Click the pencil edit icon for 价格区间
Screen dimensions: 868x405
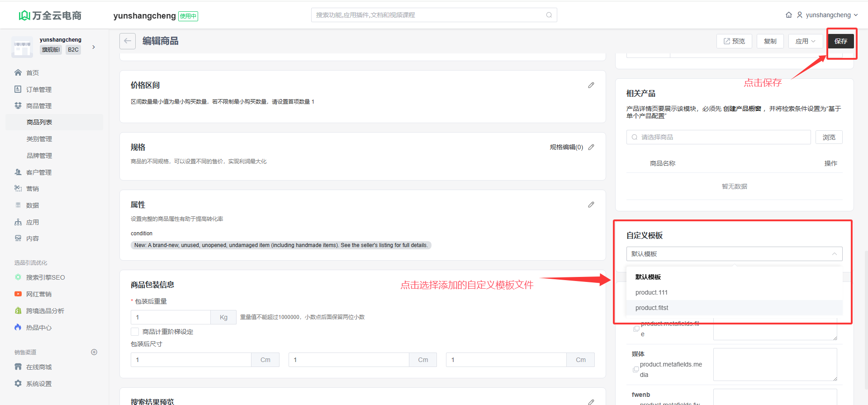coord(591,86)
